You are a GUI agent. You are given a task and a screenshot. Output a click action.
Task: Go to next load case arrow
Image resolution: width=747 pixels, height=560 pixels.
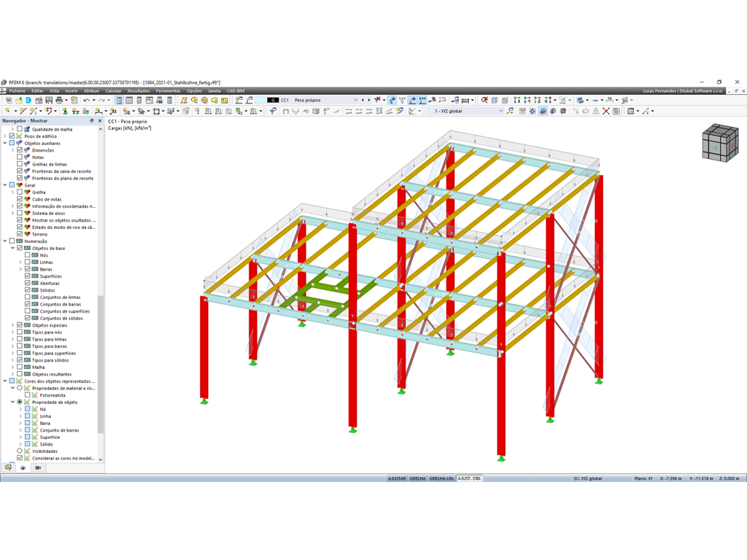pos(368,100)
